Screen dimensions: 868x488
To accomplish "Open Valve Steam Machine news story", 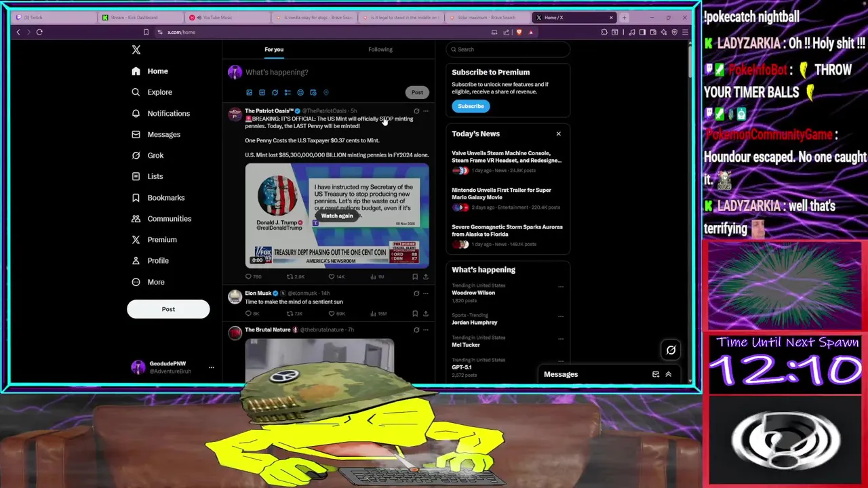I will (507, 163).
